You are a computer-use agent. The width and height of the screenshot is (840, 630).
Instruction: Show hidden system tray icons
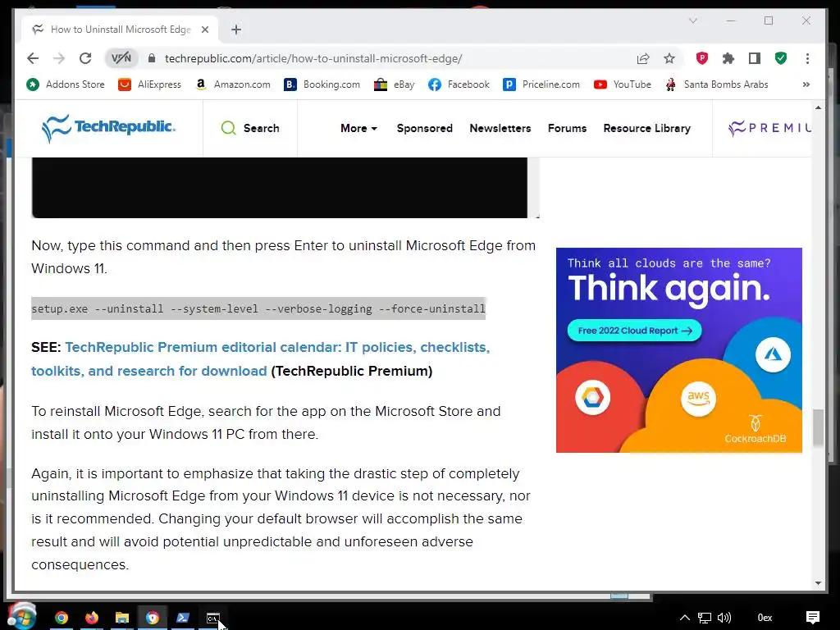click(685, 618)
